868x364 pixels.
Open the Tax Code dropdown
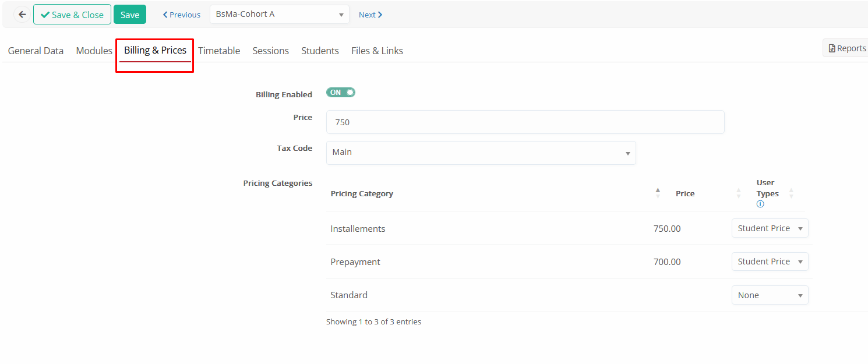click(x=481, y=153)
